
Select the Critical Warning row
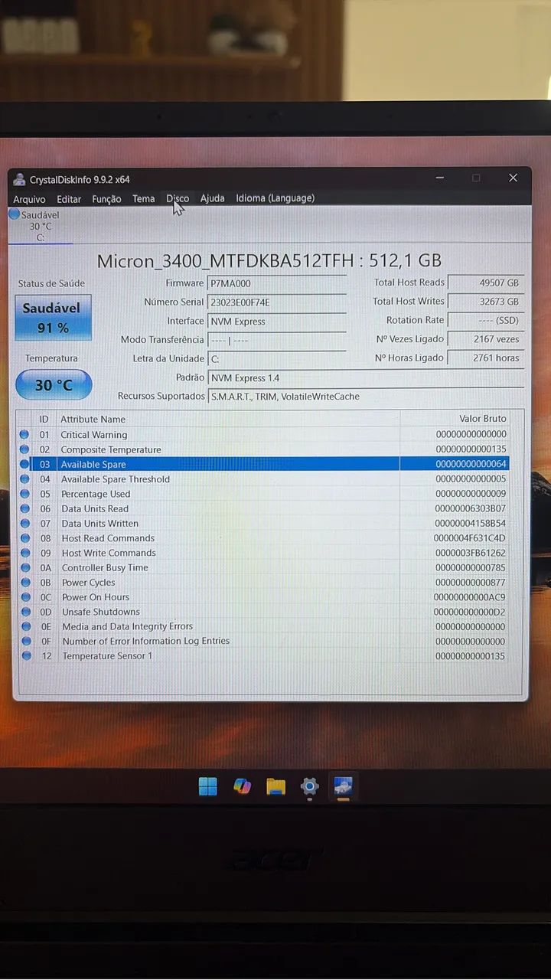coord(263,435)
